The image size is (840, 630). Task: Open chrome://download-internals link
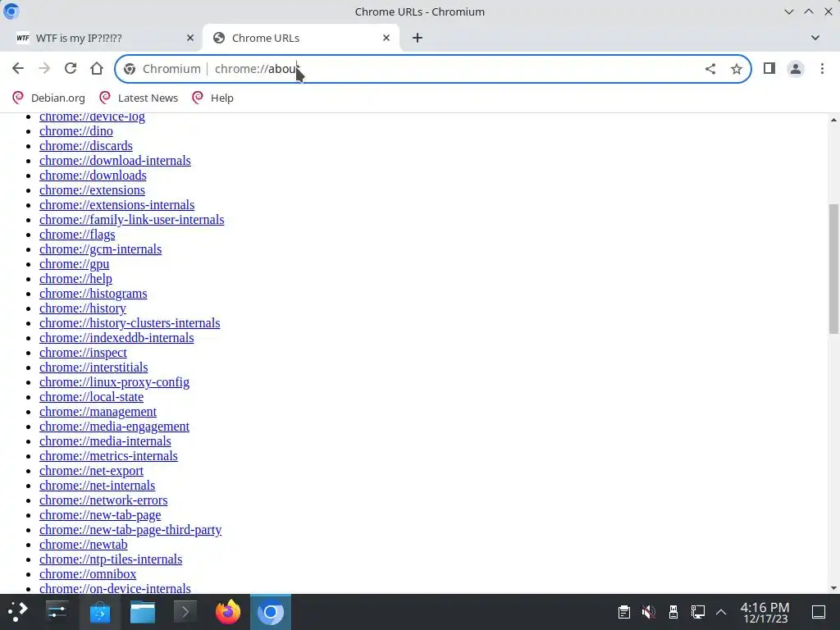pyautogui.click(x=115, y=161)
